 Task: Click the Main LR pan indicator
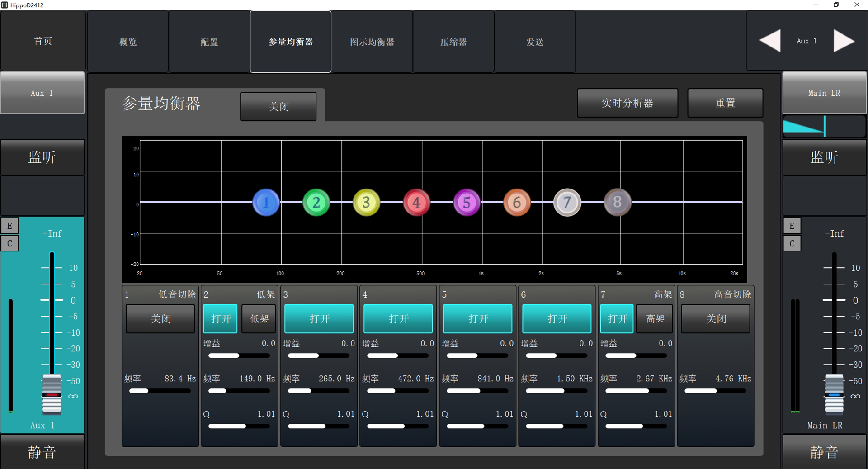click(824, 126)
